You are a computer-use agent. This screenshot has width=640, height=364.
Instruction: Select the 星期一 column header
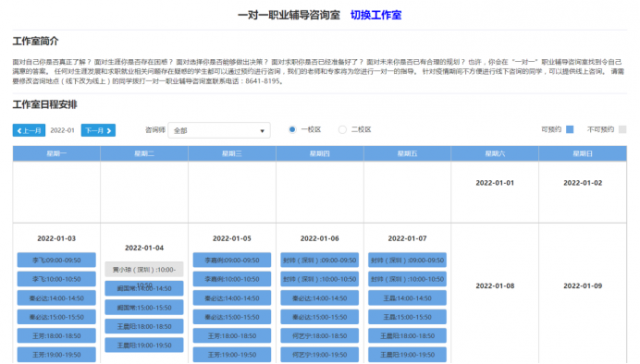[x=57, y=154]
